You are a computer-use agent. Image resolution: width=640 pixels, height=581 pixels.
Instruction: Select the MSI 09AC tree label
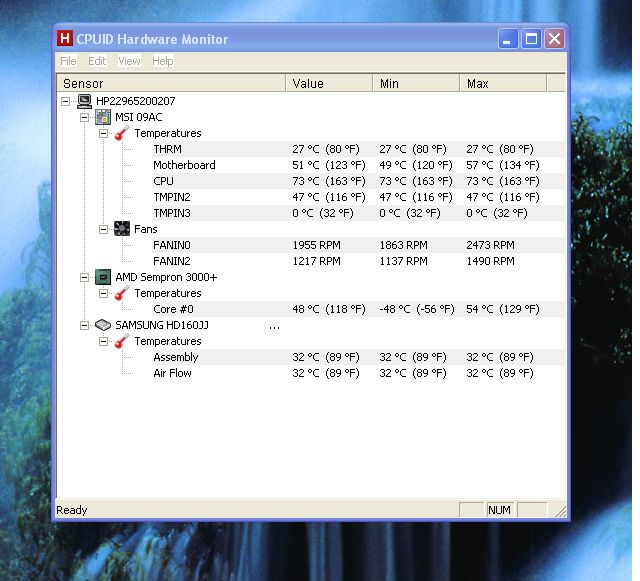(139, 117)
